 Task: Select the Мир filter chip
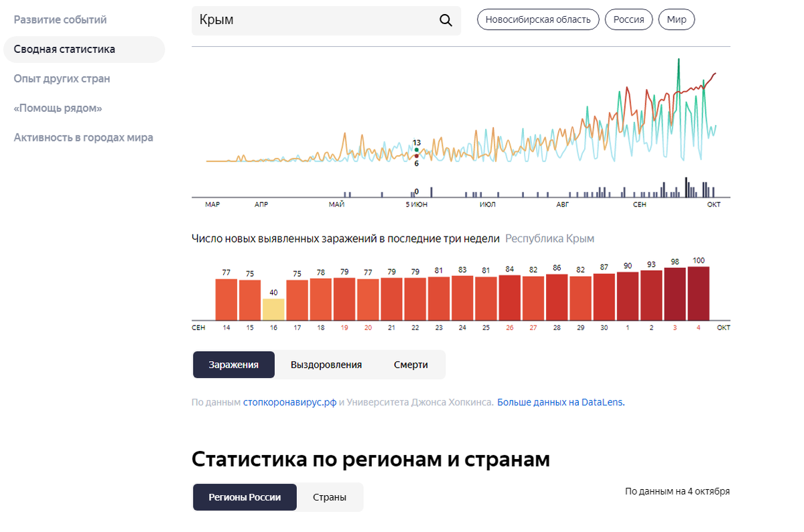[x=676, y=19]
